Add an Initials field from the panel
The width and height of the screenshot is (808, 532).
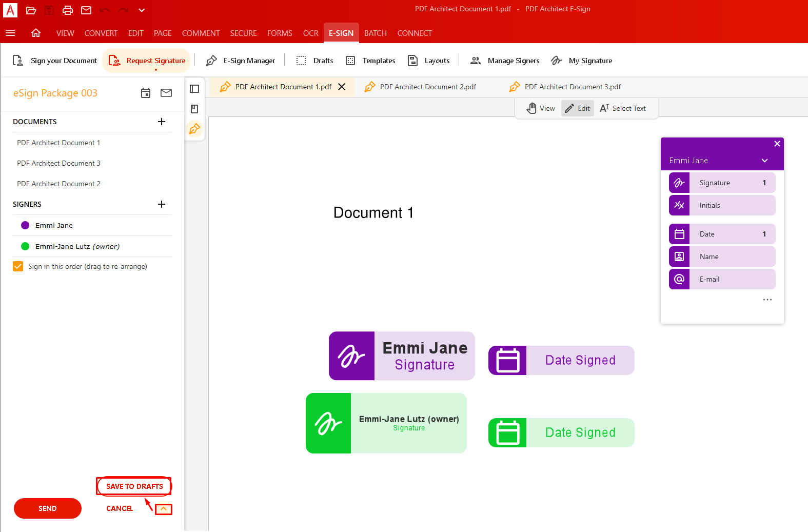722,205
